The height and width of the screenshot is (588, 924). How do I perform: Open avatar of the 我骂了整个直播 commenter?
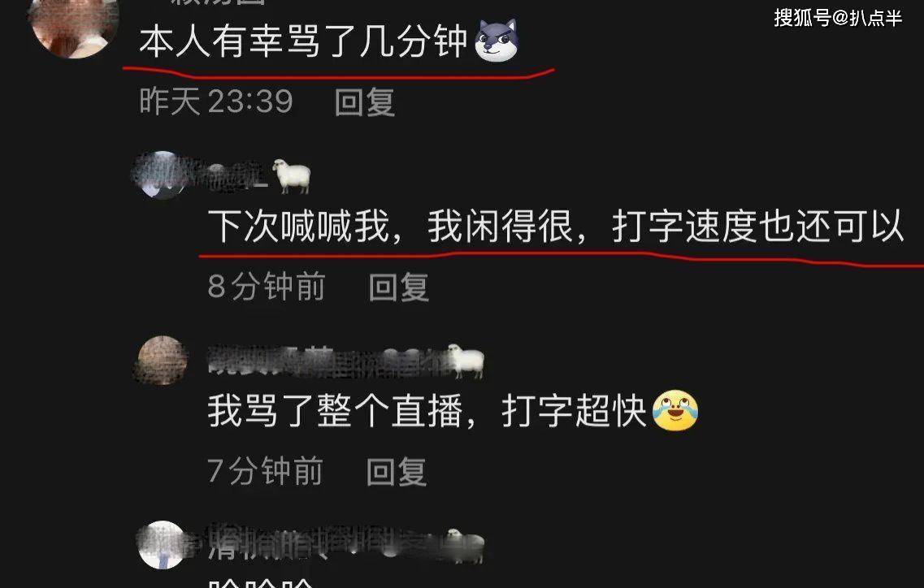(163, 360)
